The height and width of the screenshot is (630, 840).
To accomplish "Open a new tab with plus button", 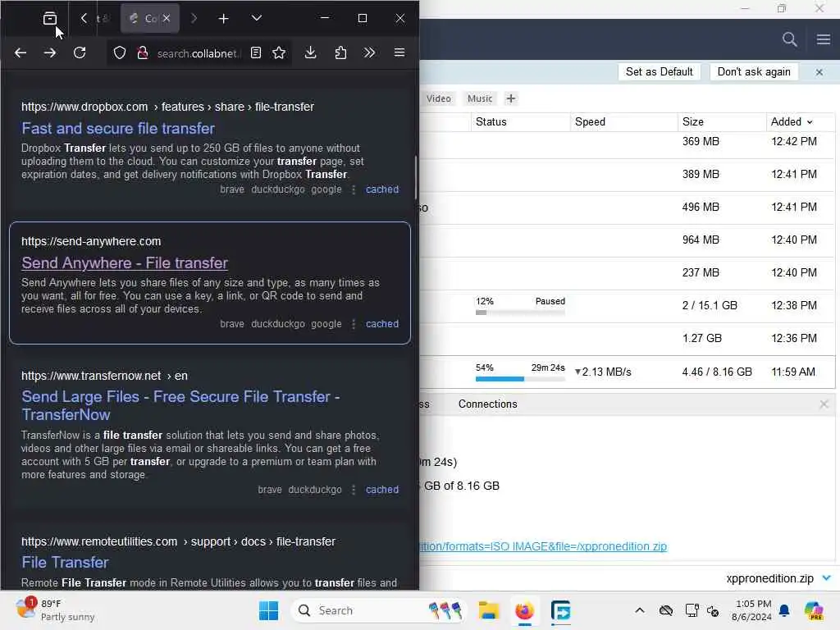I will (x=223, y=19).
